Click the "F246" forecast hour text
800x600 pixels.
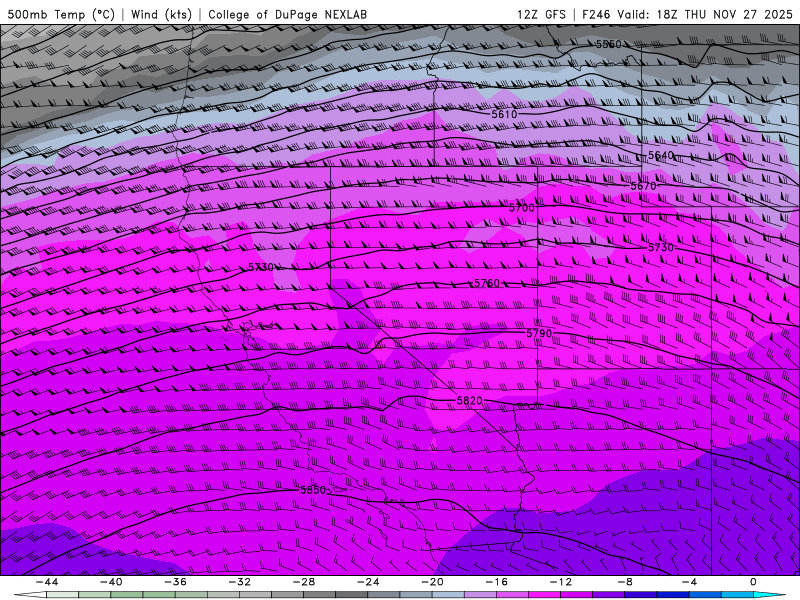pos(596,14)
